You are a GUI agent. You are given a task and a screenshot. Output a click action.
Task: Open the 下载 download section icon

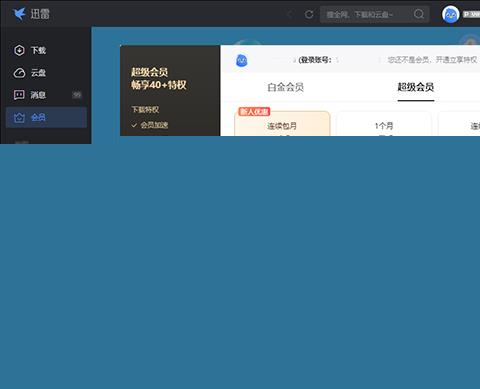[x=19, y=50]
